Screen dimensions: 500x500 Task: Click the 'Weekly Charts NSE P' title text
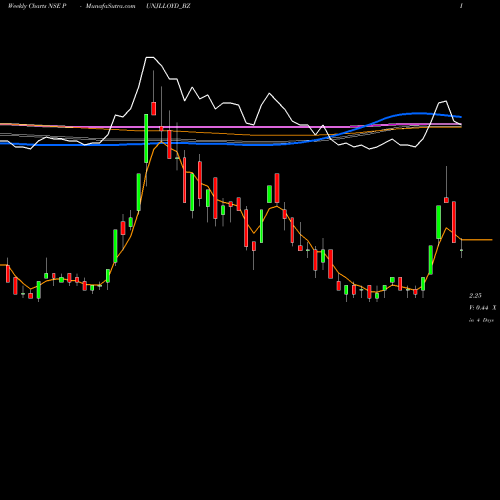pyautogui.click(x=36, y=6)
